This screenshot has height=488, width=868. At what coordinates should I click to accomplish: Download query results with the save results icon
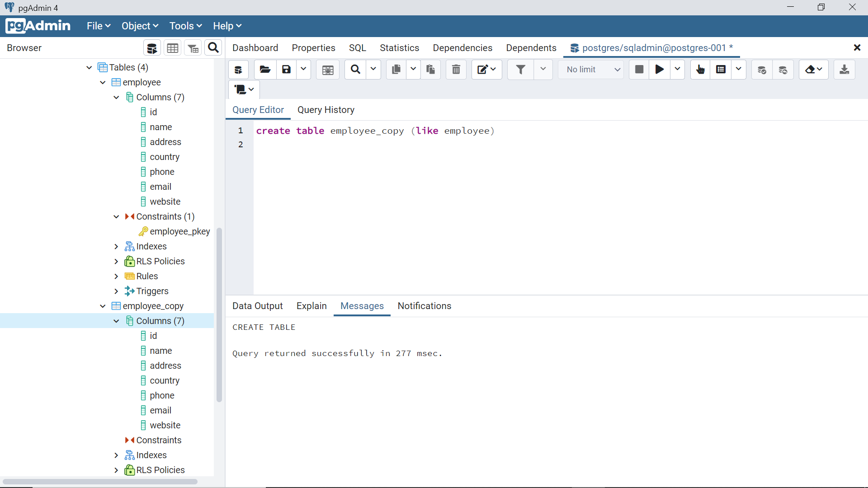click(844, 70)
